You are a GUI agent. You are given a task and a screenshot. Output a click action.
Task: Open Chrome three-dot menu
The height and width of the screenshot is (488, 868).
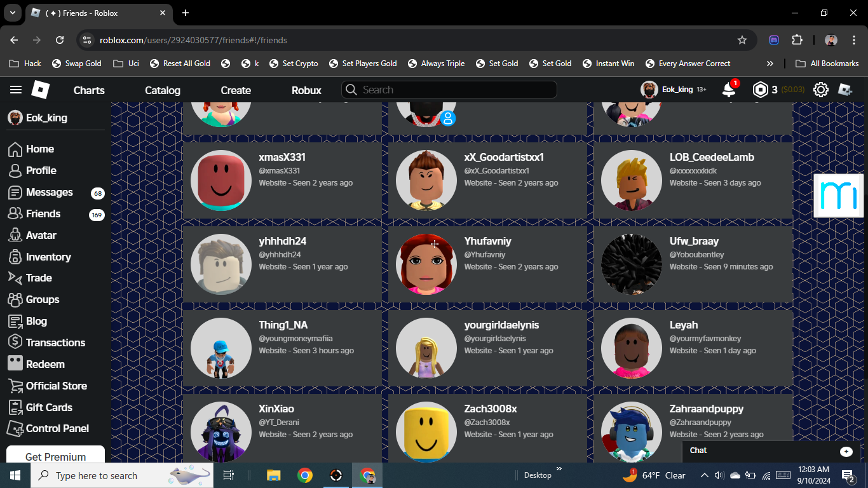point(853,40)
